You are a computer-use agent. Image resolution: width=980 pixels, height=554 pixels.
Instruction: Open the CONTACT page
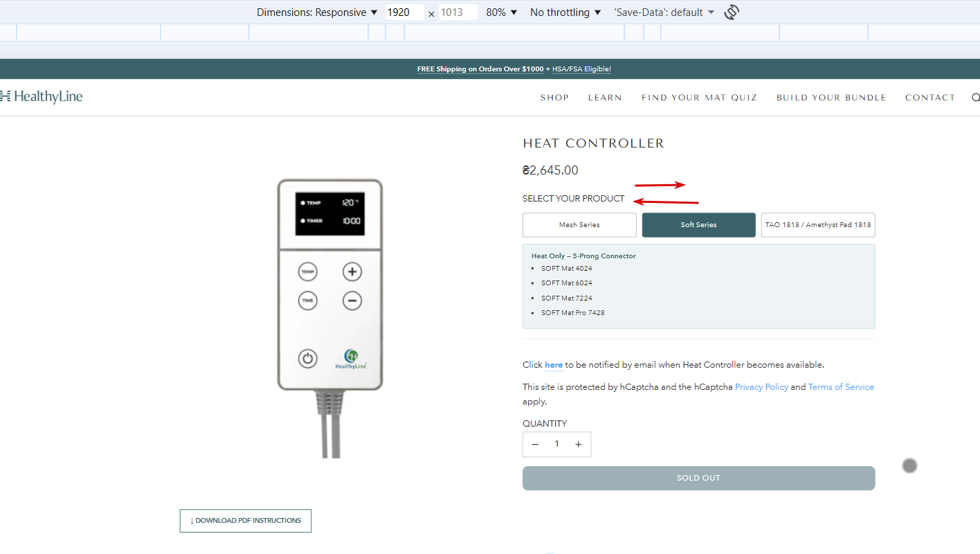[930, 98]
